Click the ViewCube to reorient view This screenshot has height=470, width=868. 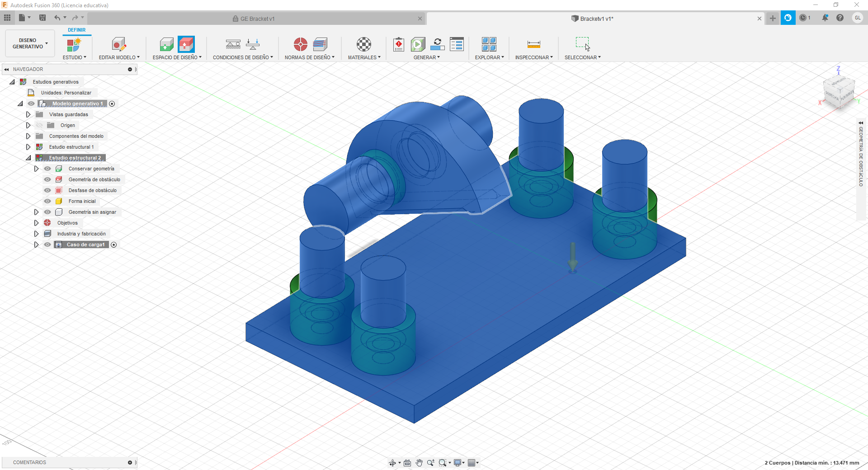(839, 92)
